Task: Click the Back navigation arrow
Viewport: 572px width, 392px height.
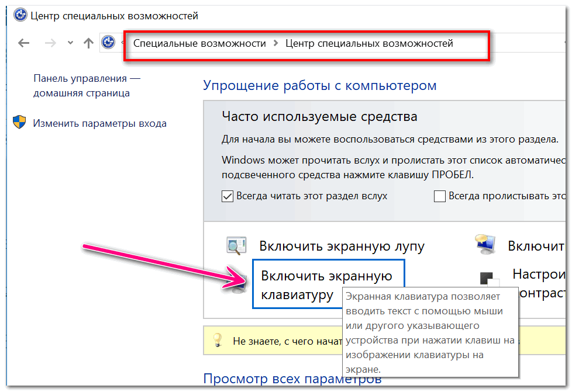Action: (24, 43)
